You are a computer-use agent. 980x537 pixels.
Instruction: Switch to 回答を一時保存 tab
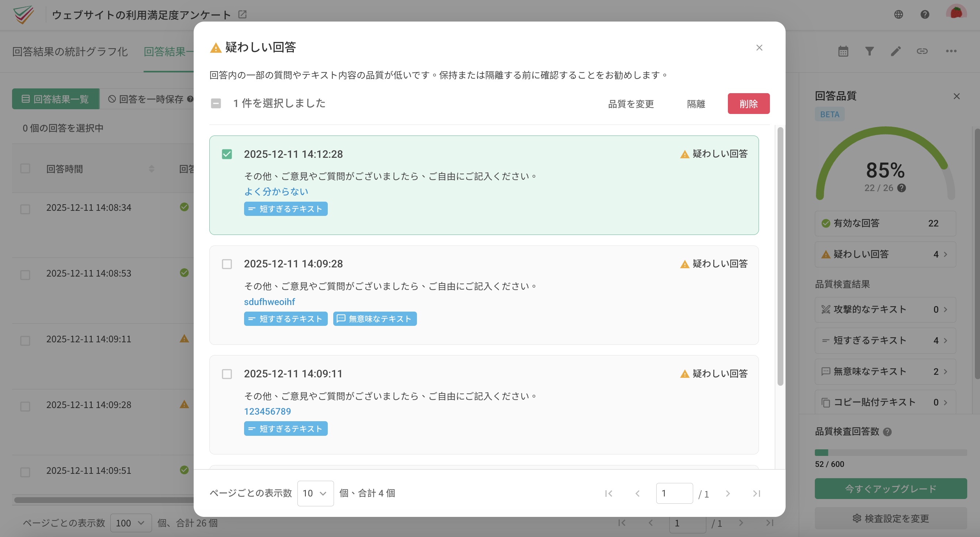pos(151,99)
